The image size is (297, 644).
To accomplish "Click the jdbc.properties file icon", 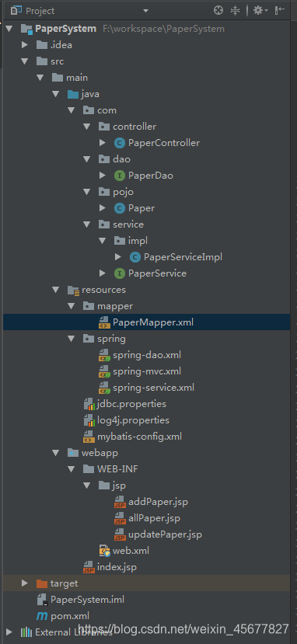I will (x=89, y=404).
